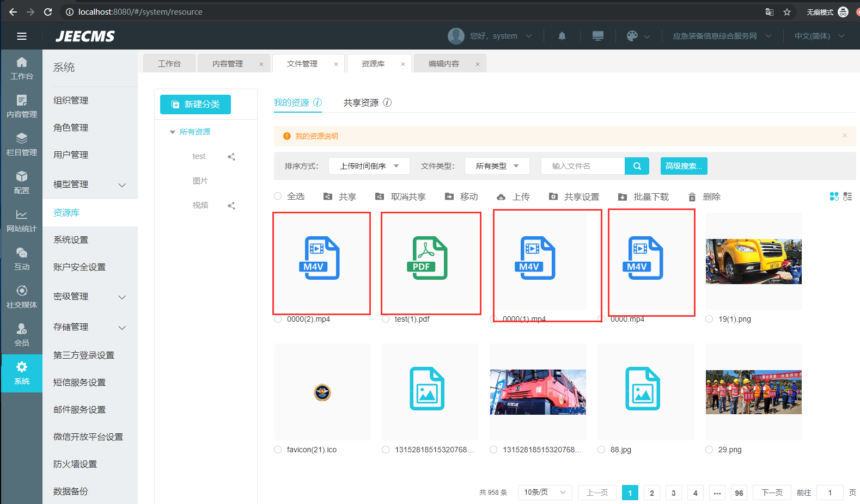
Task: Open the 文件类型 file type dropdown
Action: [497, 166]
